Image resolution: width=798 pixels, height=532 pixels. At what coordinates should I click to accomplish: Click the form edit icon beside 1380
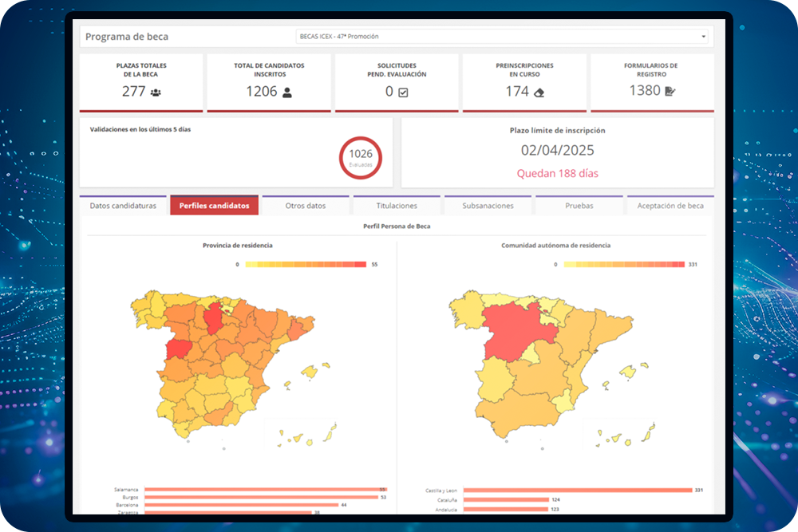coord(670,92)
